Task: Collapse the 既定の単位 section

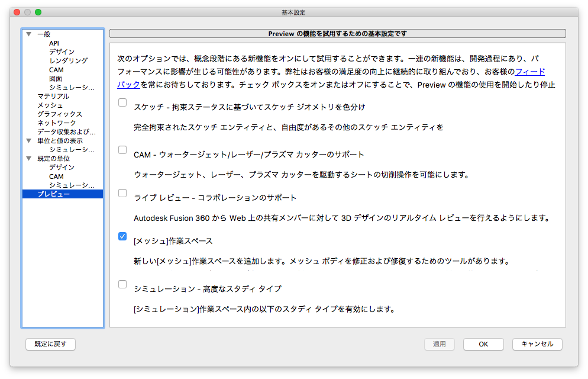Action: [x=28, y=158]
